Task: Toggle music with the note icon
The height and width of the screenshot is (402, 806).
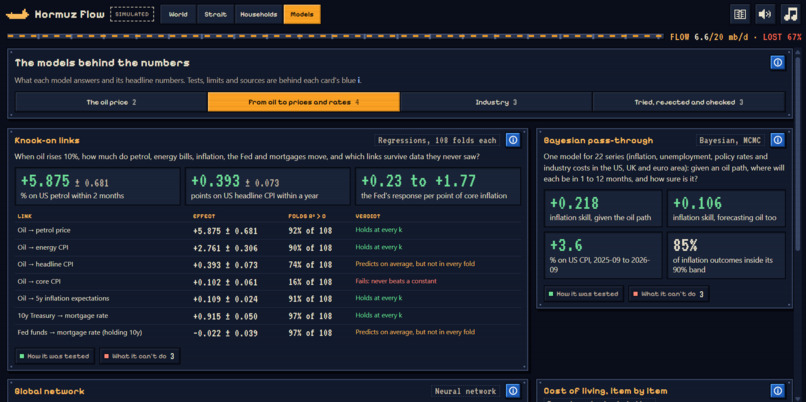Action: [x=790, y=14]
